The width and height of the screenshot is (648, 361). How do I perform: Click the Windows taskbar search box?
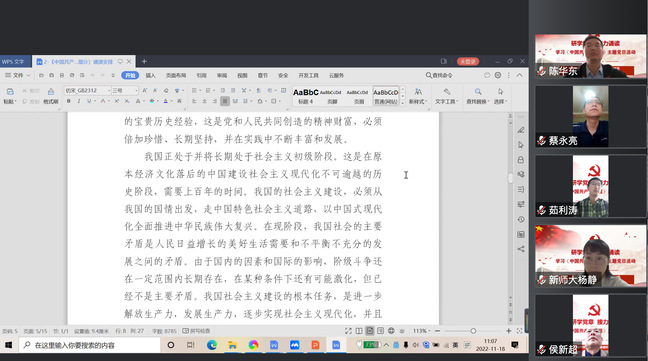90,345
